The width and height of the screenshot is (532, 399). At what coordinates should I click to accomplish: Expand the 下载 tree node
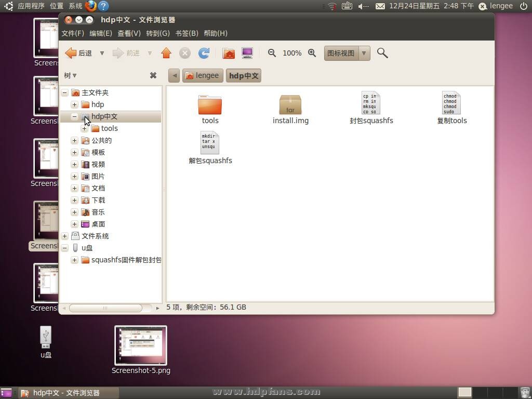click(75, 200)
